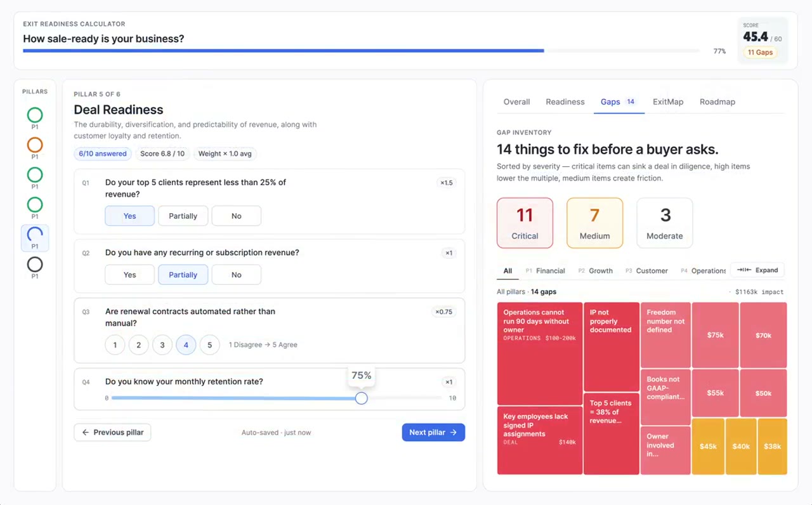The height and width of the screenshot is (505, 812).
Task: Filter gaps by P3 Customer
Action: point(646,270)
